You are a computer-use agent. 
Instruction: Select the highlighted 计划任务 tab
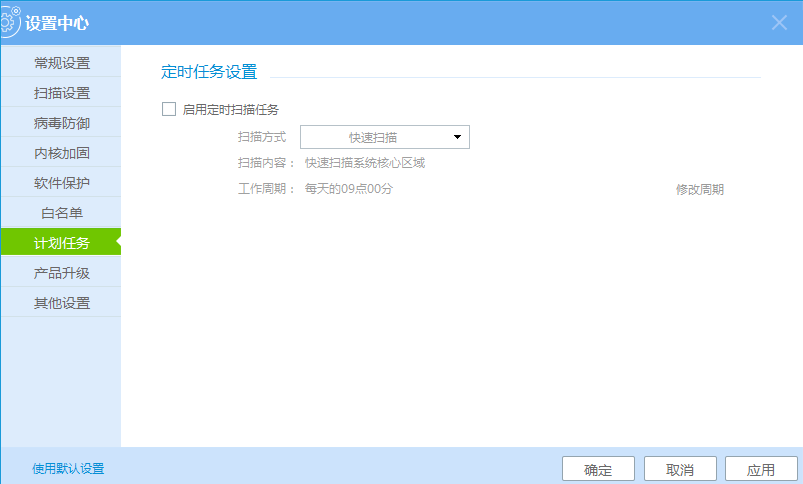[x=61, y=243]
